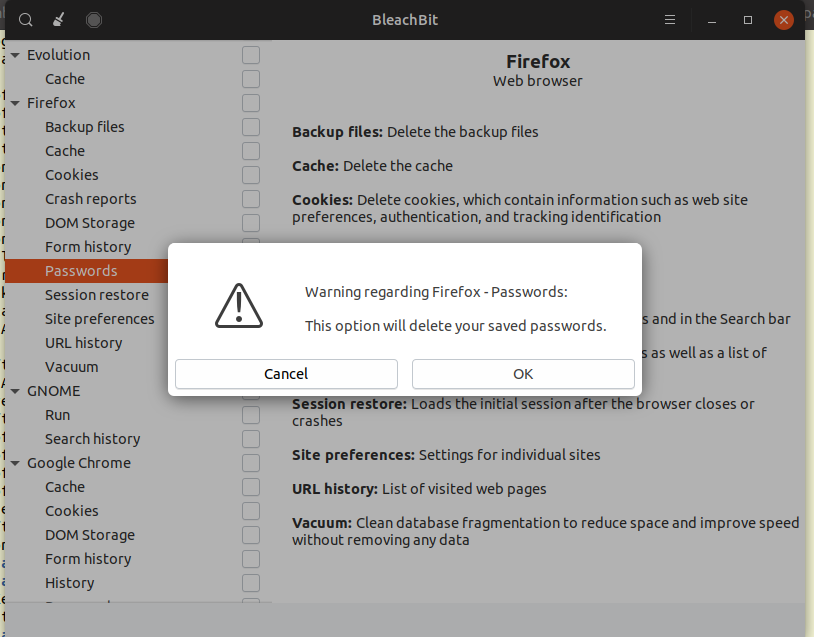Toggle the Cache checkbox under Google Chrome
This screenshot has width=814, height=637.
(x=250, y=487)
